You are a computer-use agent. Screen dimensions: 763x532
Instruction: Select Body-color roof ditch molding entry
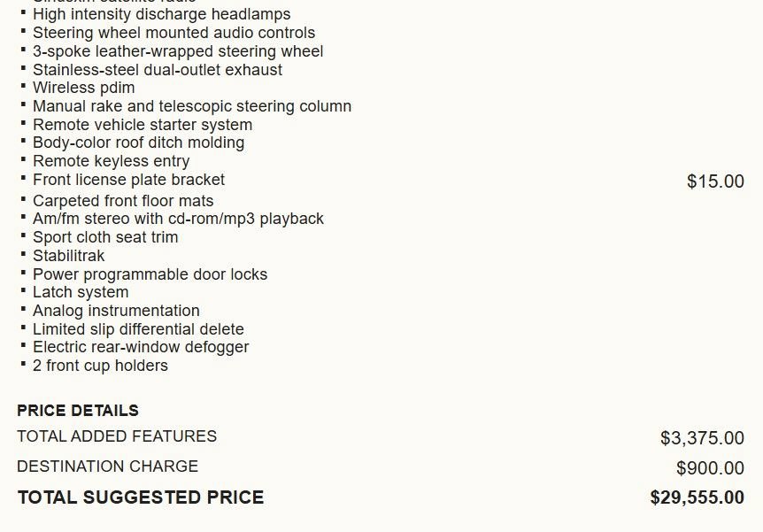pyautogui.click(x=138, y=143)
